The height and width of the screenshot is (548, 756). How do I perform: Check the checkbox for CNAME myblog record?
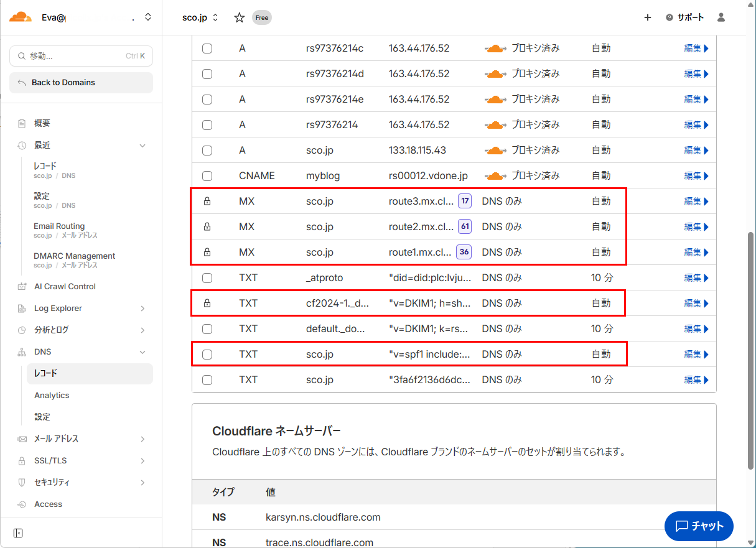point(207,175)
